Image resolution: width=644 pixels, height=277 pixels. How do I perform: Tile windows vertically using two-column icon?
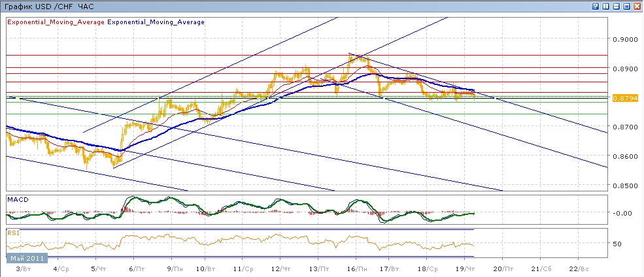(606, 6)
